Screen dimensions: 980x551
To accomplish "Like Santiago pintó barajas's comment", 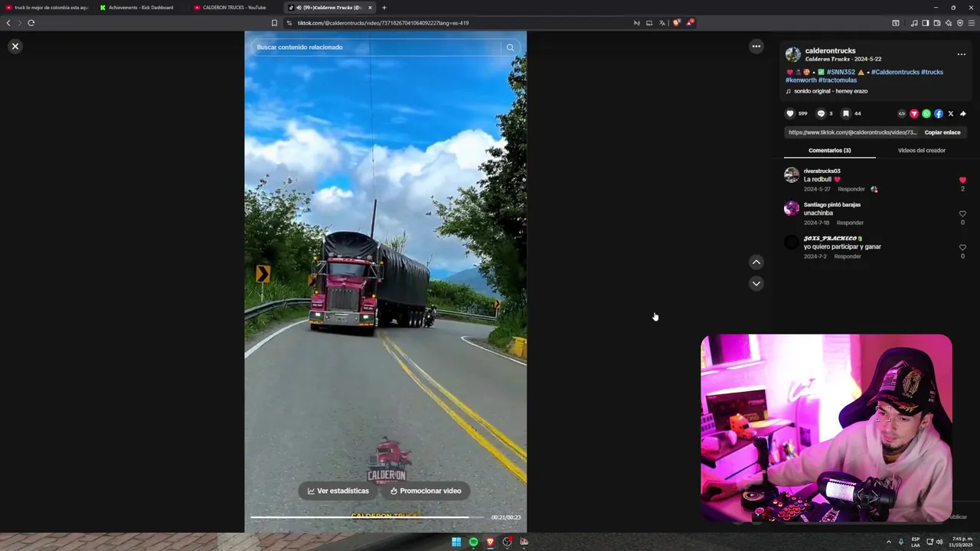I will (962, 214).
